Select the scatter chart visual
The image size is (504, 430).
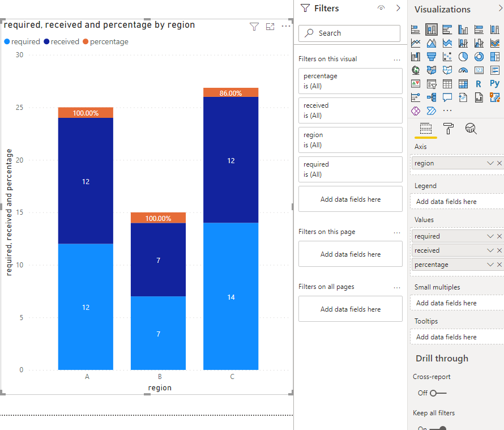point(447,57)
